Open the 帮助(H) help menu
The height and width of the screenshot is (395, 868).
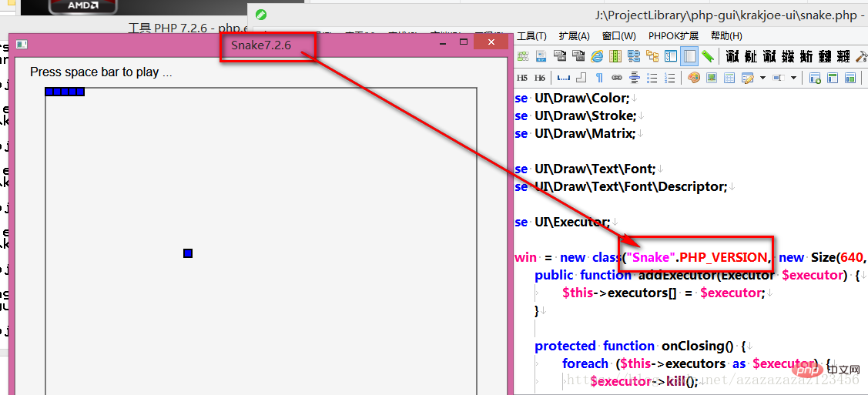(726, 36)
